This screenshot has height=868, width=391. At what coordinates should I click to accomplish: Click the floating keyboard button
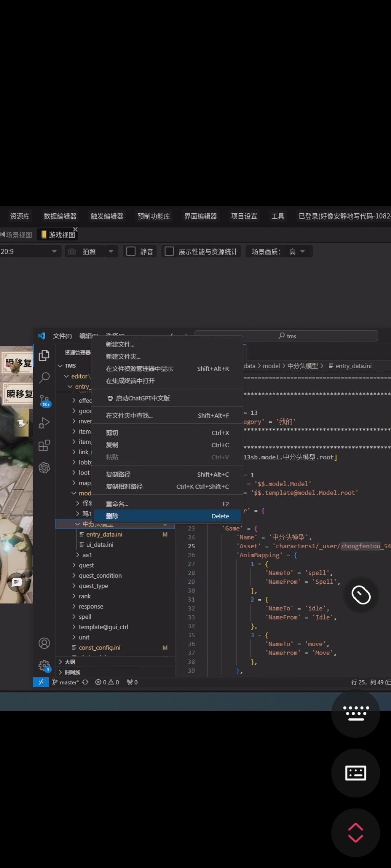tap(355, 773)
